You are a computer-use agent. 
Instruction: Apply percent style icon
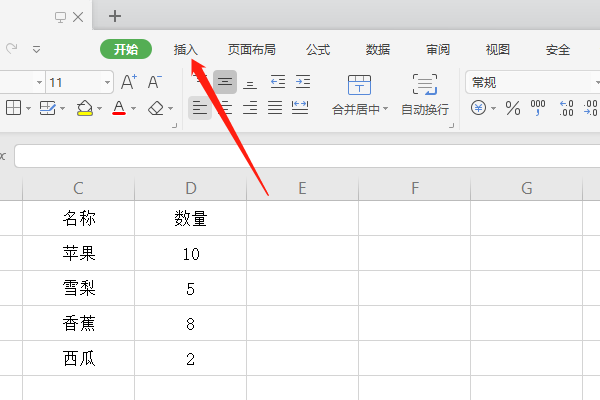513,108
